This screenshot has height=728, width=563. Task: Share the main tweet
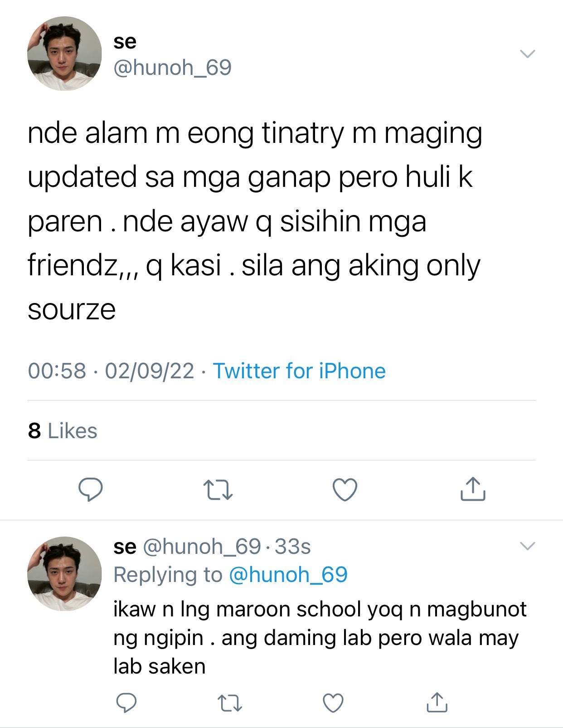coord(473,489)
